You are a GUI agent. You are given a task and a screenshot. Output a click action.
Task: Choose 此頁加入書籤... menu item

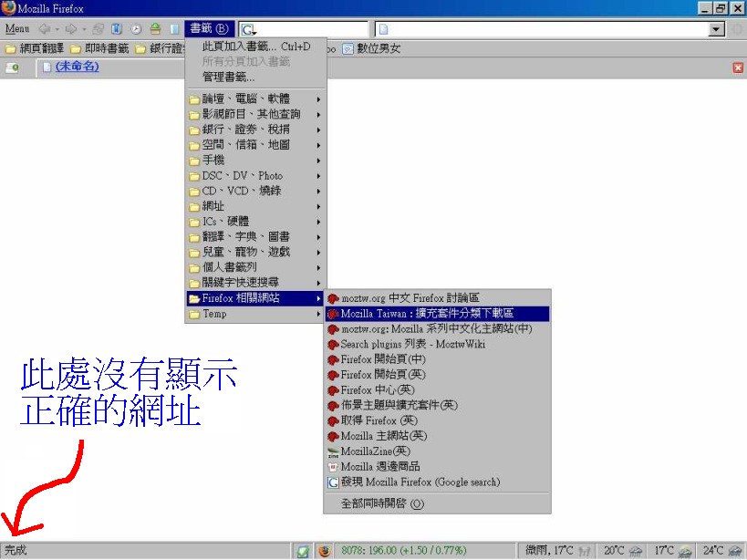[x=255, y=47]
